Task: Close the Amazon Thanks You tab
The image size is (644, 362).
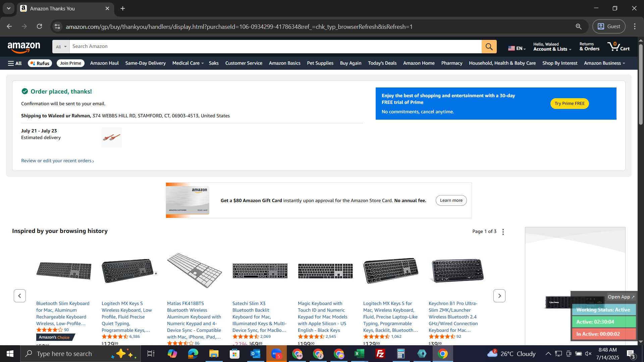Action: click(107, 8)
